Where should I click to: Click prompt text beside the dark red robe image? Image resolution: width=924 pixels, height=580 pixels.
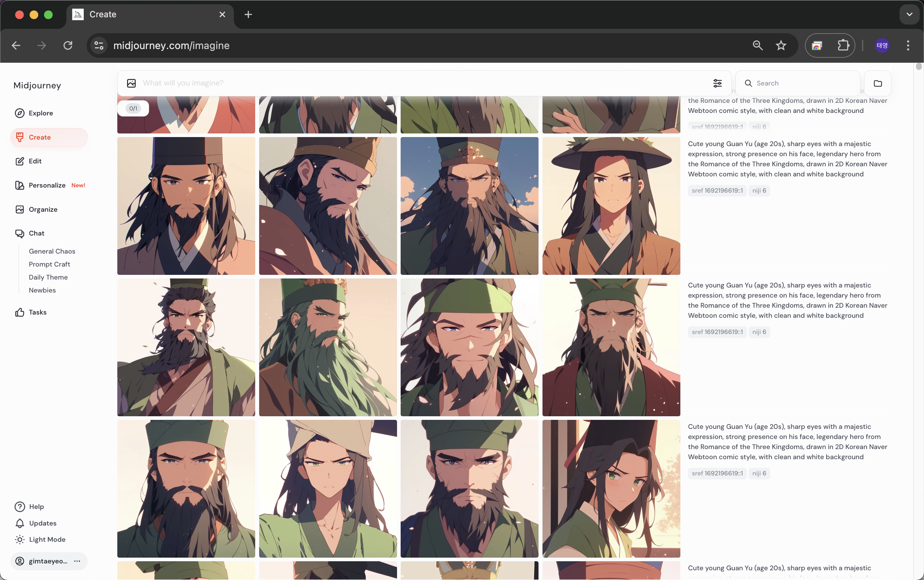(788, 300)
